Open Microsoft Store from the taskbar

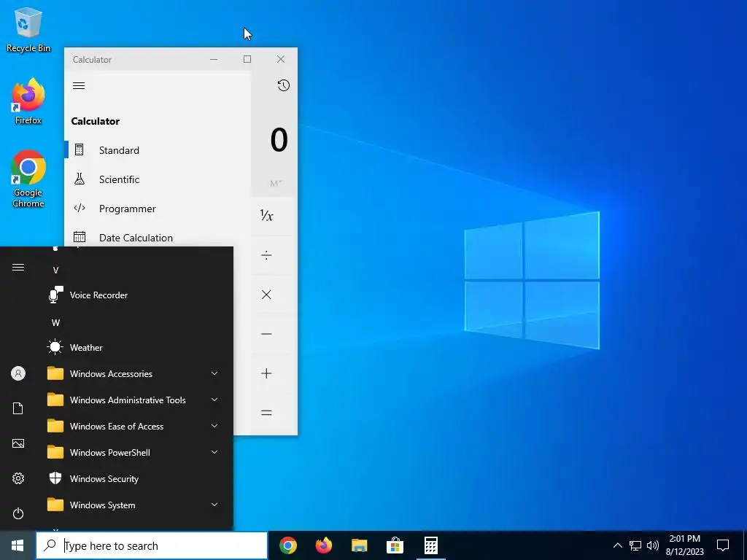[x=395, y=545]
